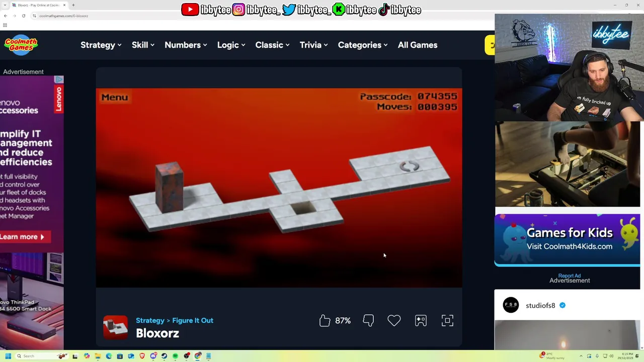Expand the Logic dropdown

click(231, 45)
